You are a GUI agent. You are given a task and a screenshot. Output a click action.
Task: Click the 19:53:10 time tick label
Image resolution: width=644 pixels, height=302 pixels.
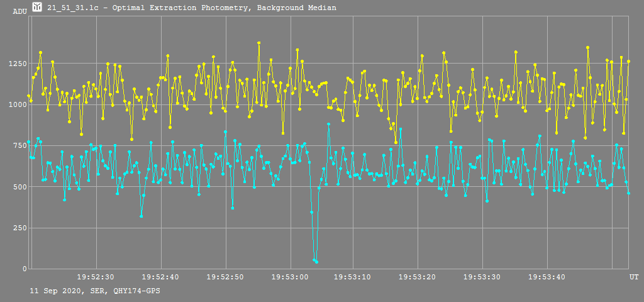353,277
